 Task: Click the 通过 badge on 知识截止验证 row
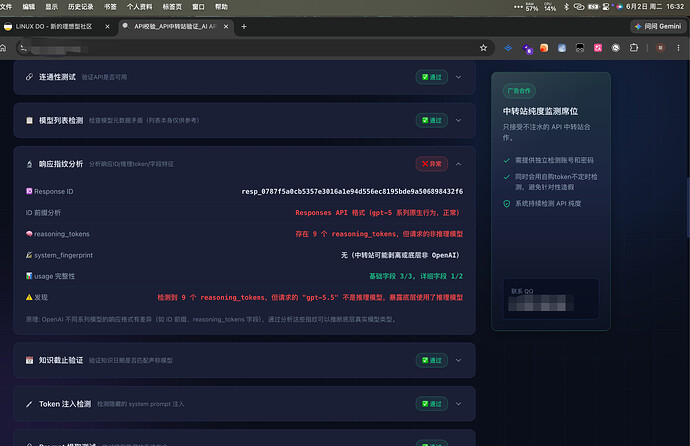[x=432, y=360]
